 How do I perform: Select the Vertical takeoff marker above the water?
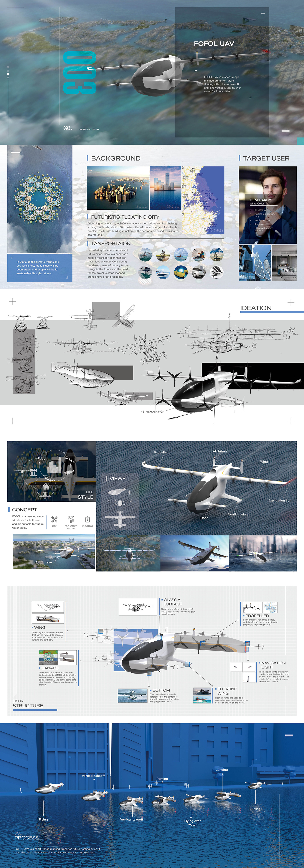[x=93, y=776]
